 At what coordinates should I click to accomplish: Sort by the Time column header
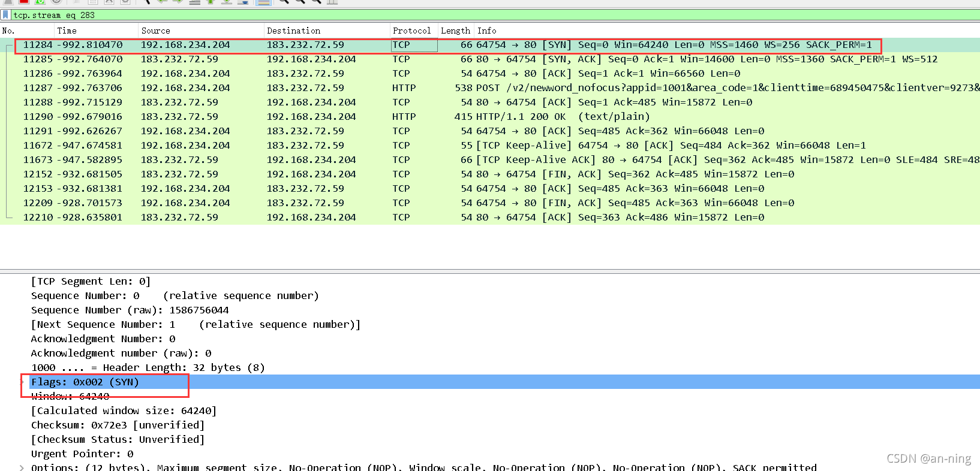coord(67,31)
